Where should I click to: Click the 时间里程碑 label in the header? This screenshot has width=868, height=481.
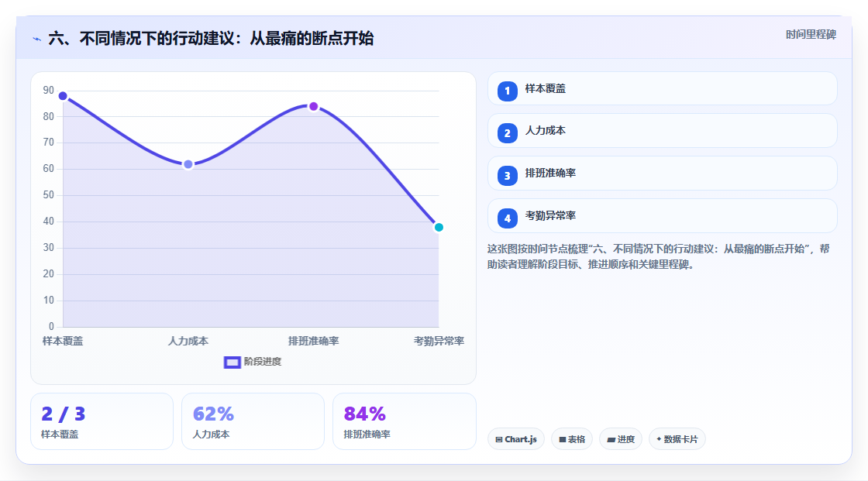[811, 34]
